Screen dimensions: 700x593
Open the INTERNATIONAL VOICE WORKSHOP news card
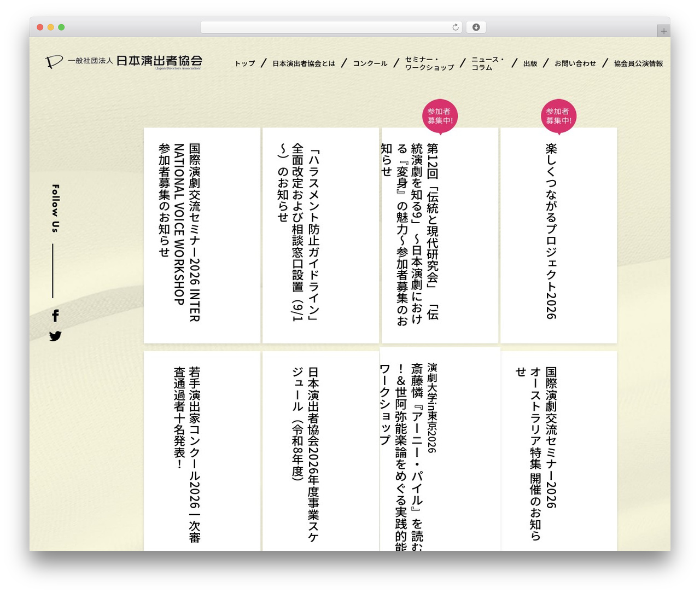pyautogui.click(x=202, y=236)
